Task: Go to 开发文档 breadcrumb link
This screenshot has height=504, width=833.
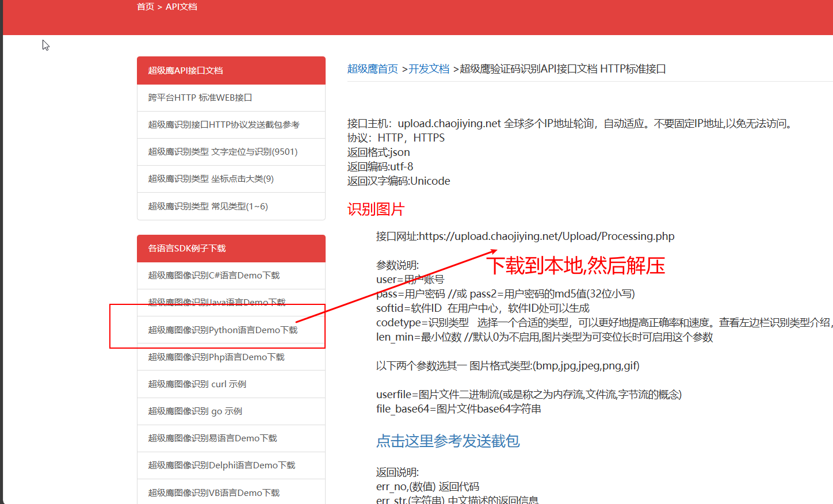Action: [429, 69]
